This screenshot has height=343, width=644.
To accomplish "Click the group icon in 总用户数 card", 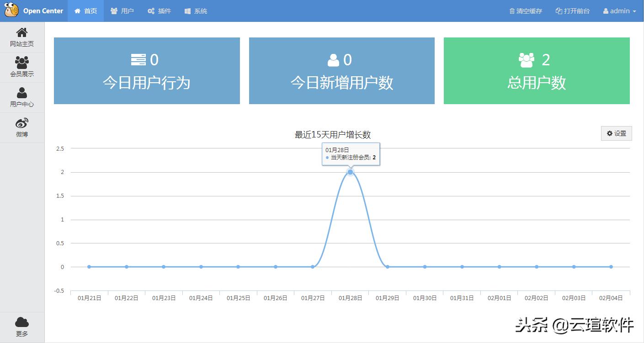I will [527, 59].
